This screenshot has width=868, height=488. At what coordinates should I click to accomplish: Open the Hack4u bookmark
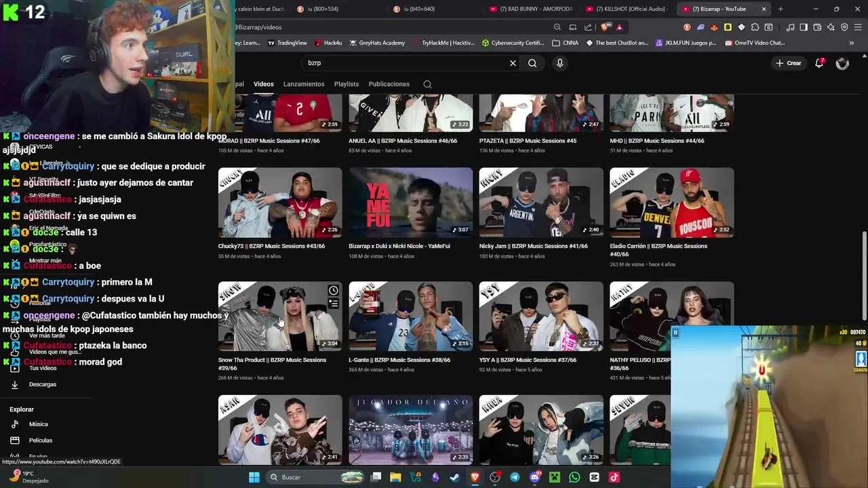328,43
